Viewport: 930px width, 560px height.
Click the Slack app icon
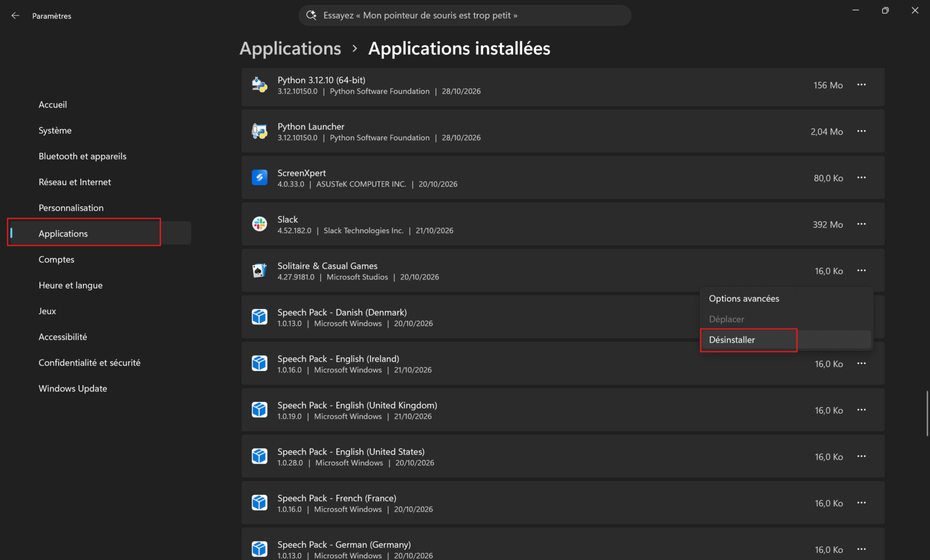[x=259, y=224]
